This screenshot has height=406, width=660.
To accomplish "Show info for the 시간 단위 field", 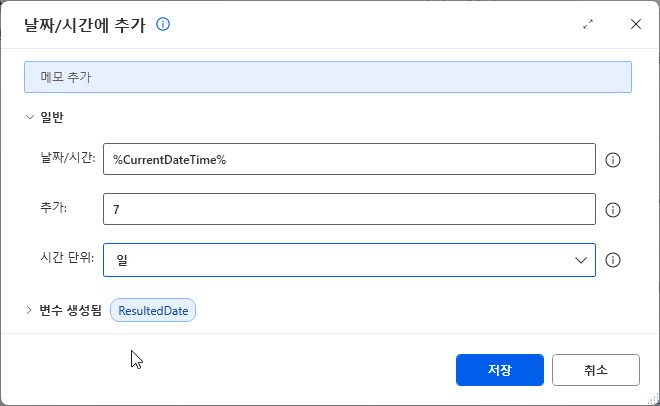I will pos(612,260).
